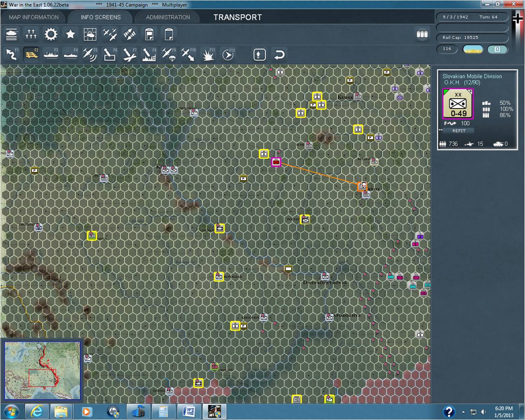Open the Windows Start menu

point(11,411)
